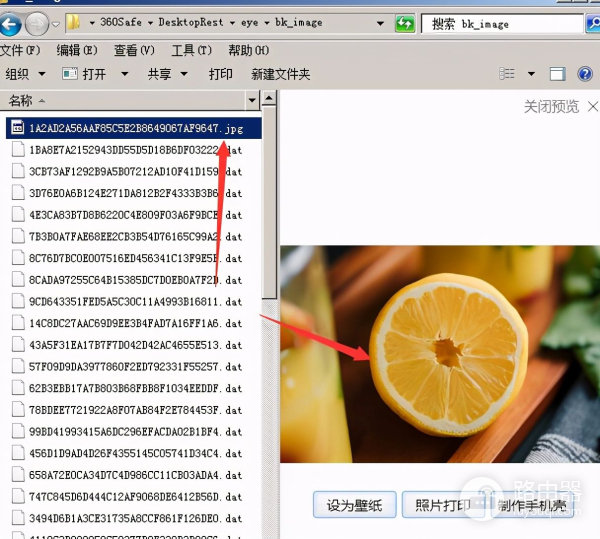
Task: Click the Back navigation arrow button
Action: (11, 22)
